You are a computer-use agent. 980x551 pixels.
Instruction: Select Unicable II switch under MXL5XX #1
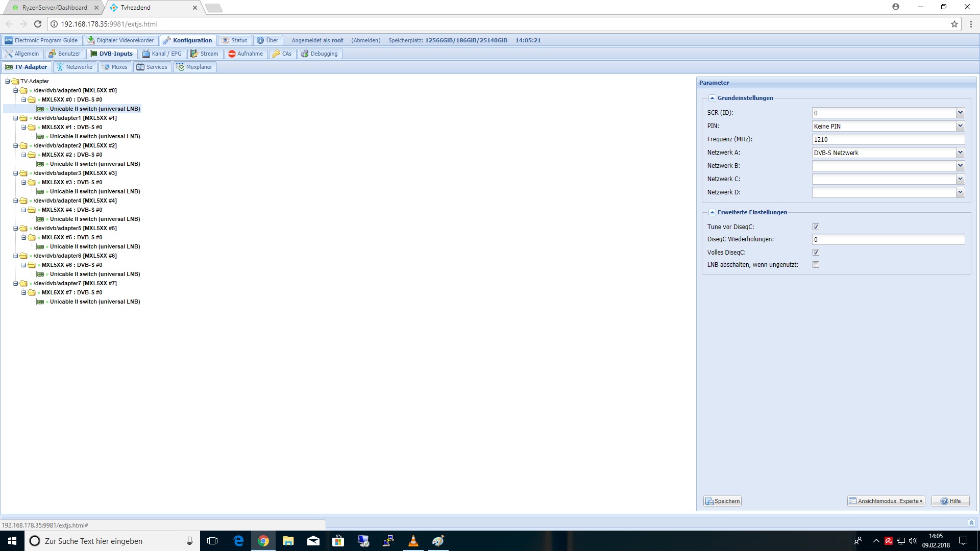95,136
